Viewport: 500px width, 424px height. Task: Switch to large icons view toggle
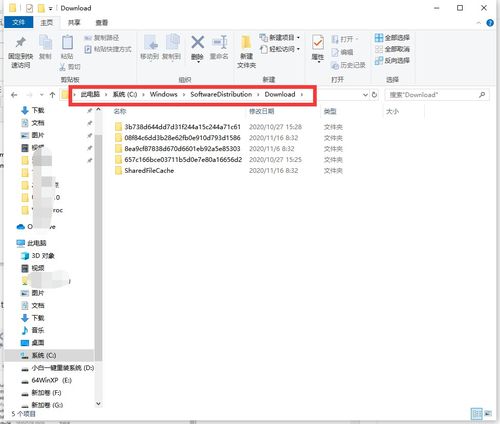point(488,413)
